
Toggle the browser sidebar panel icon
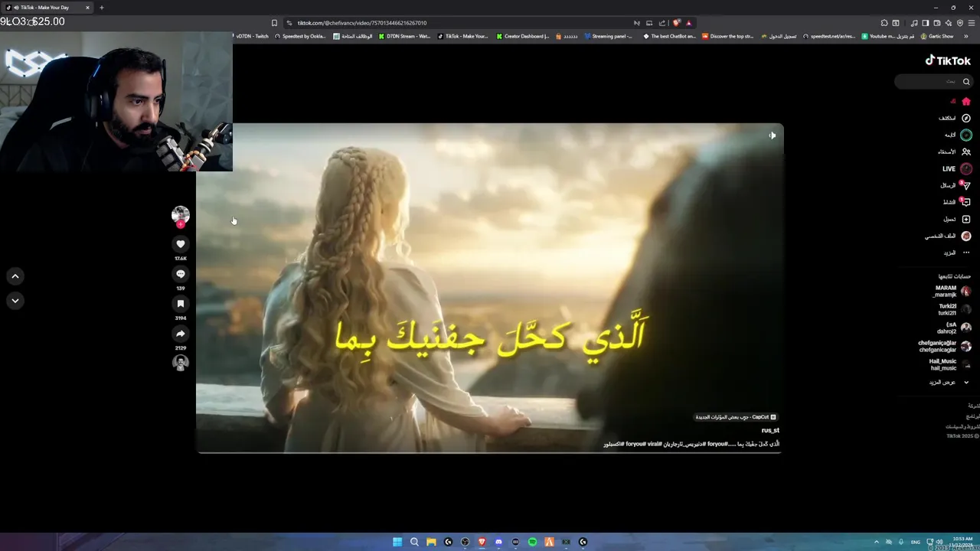pyautogui.click(x=925, y=23)
